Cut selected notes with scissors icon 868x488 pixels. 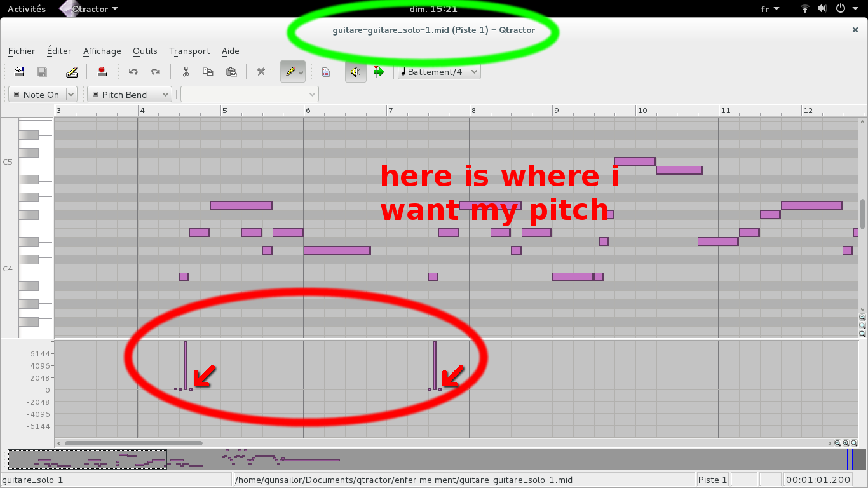click(186, 72)
